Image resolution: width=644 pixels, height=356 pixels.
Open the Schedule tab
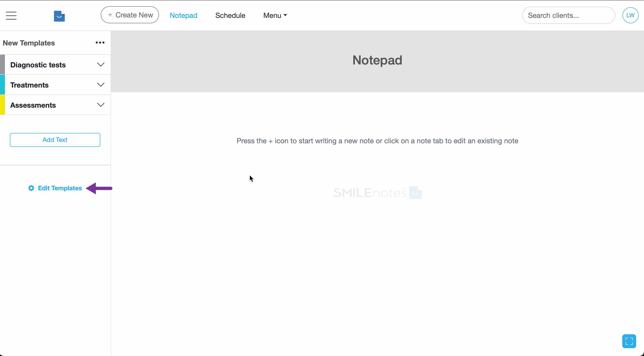(x=230, y=15)
